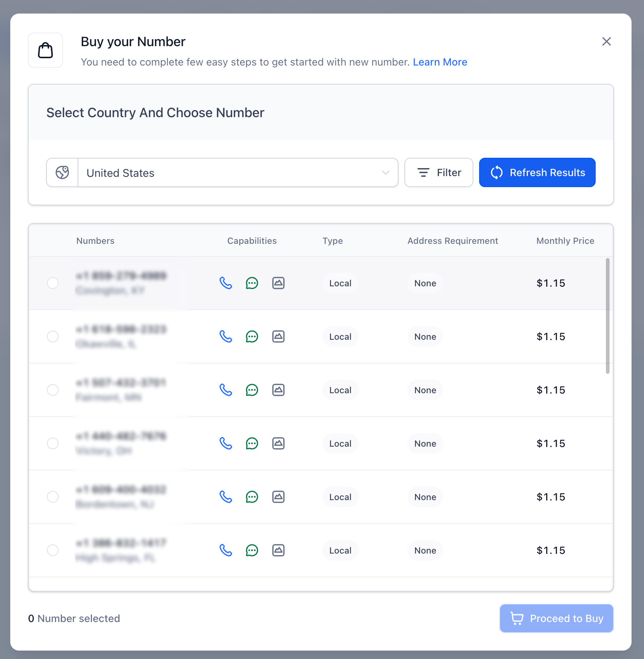644x659 pixels.
Task: Open the Filter options
Action: pyautogui.click(x=439, y=172)
